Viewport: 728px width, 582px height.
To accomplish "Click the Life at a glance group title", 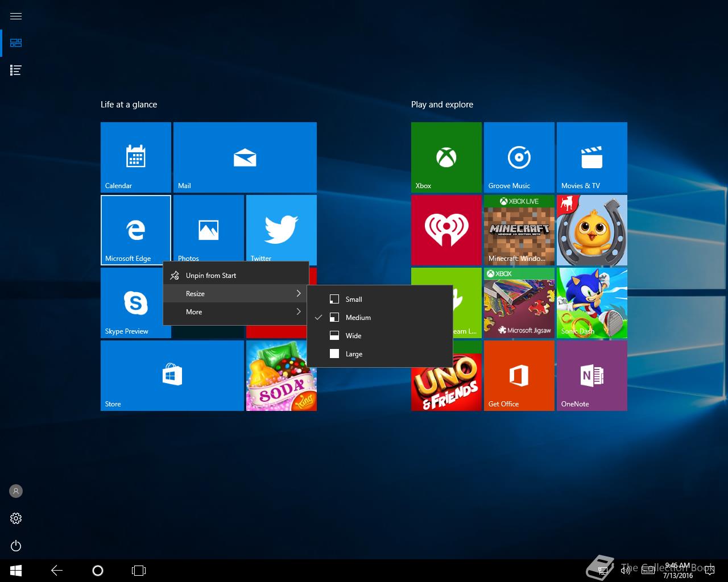I will coord(129,105).
